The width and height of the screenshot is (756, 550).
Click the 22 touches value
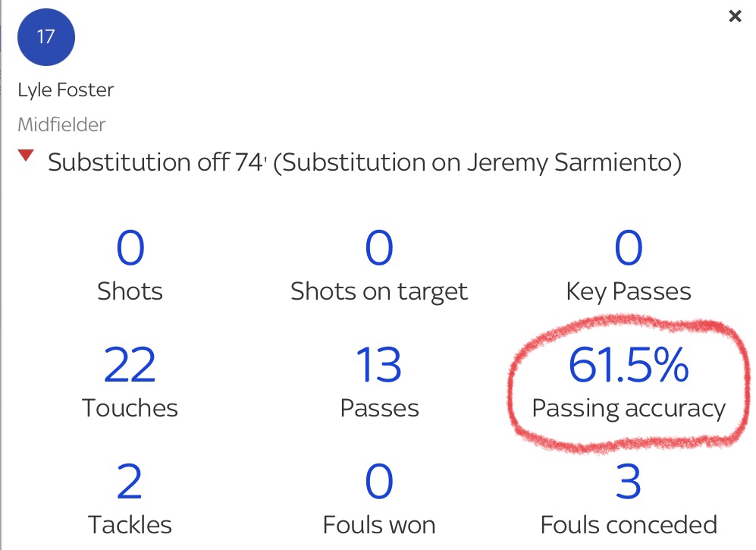130,365
